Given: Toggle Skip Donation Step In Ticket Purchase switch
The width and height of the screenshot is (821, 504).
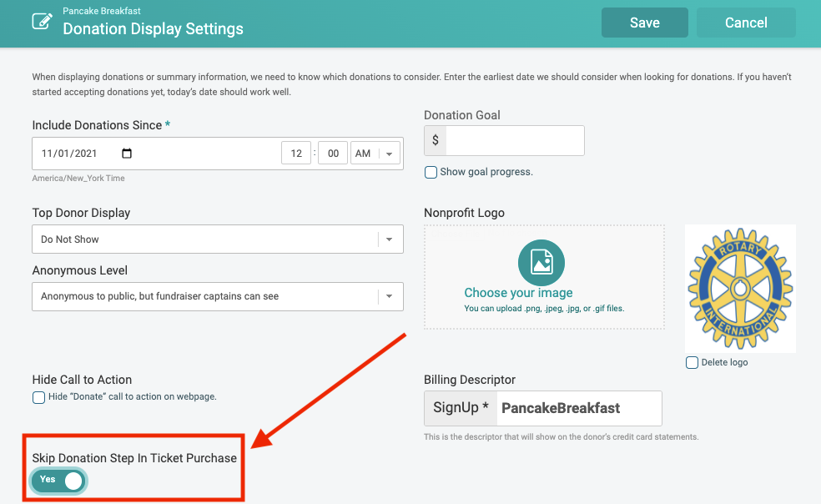Looking at the screenshot, I should click(58, 481).
